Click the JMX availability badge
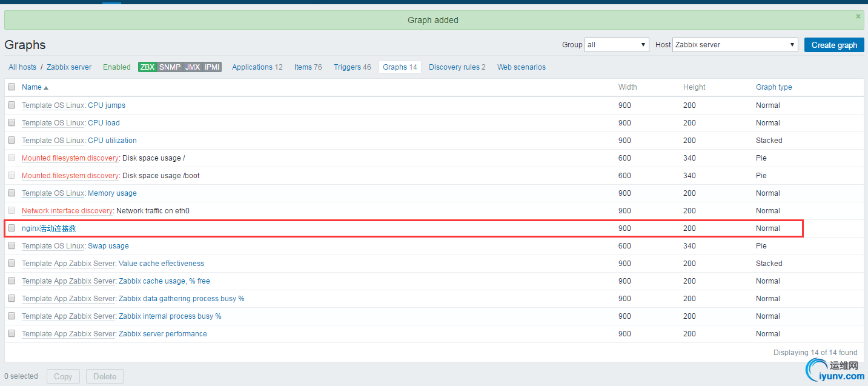868x386 pixels. click(192, 67)
